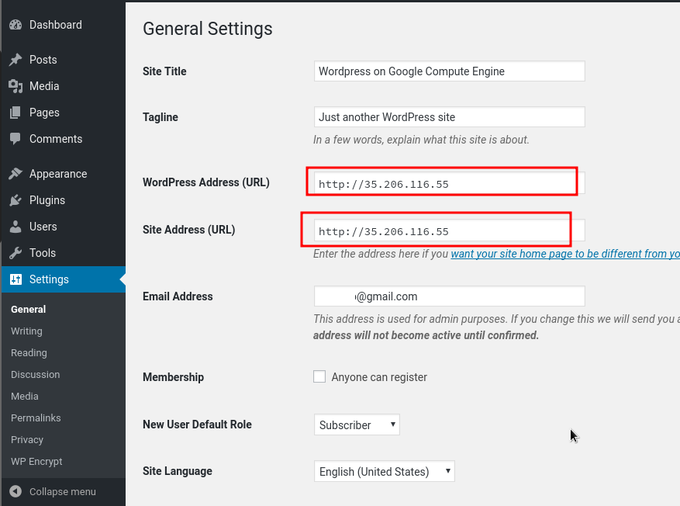Click the Posts pushpin icon

(x=16, y=59)
